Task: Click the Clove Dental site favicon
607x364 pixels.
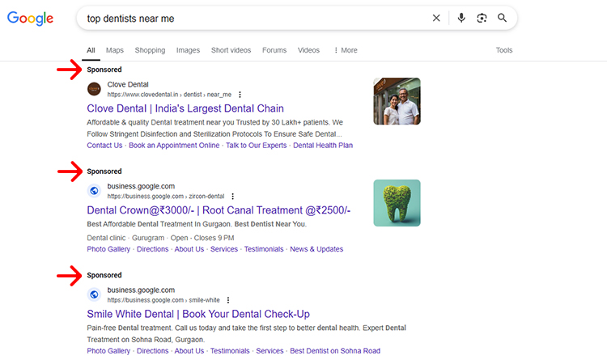Action: click(x=94, y=89)
